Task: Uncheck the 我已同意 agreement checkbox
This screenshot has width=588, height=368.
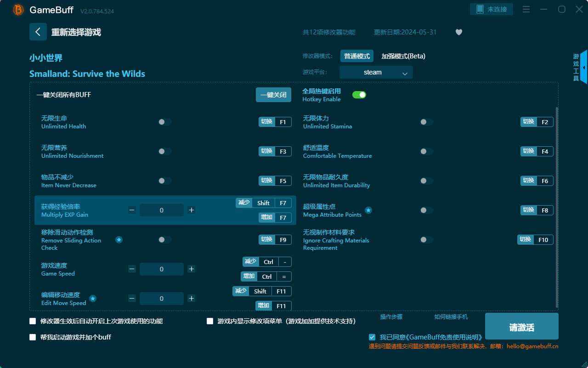Action: pos(372,337)
